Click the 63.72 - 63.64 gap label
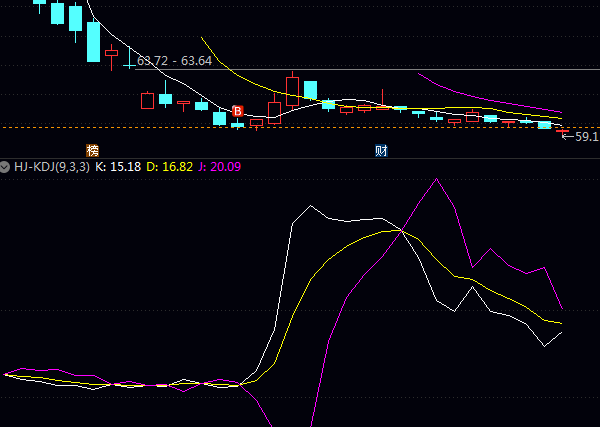602x427 pixels. tap(174, 61)
